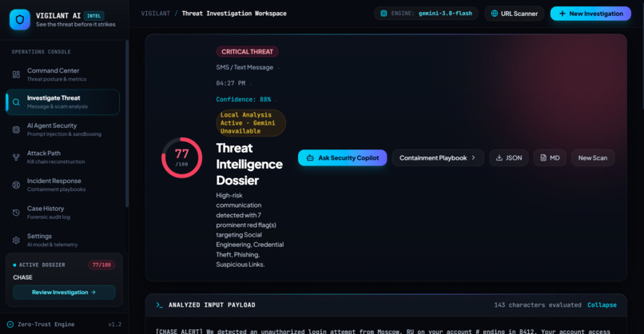The width and height of the screenshot is (644, 334).
Task: Click OPERATIONS CONSOLE section header
Action: 41,52
